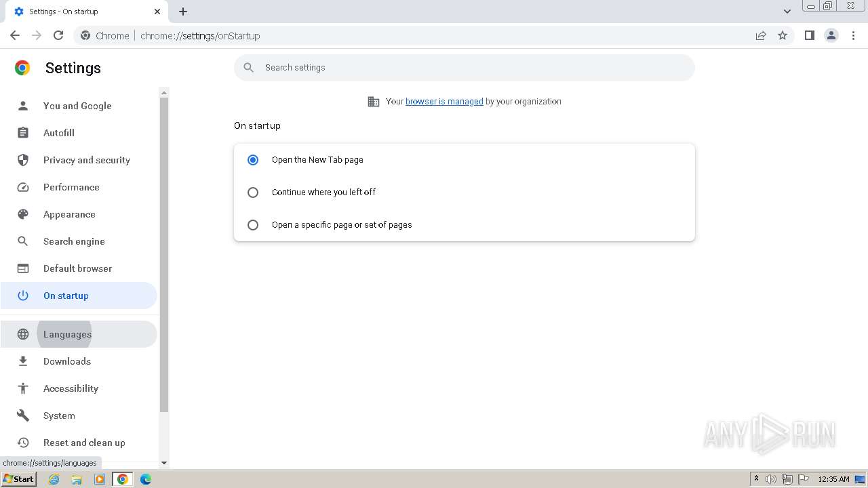Open Search engine settings
868x488 pixels.
tap(79, 241)
